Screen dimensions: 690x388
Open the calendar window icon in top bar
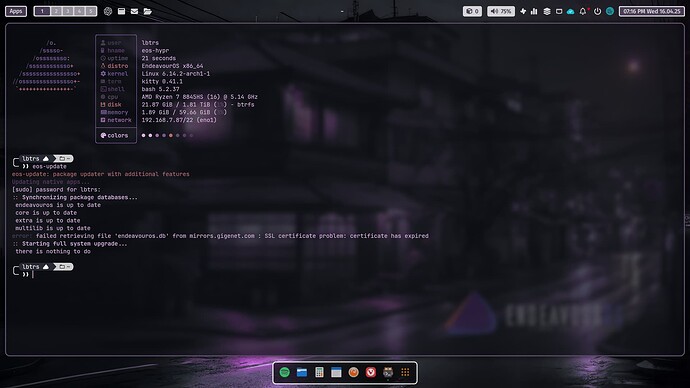point(121,11)
